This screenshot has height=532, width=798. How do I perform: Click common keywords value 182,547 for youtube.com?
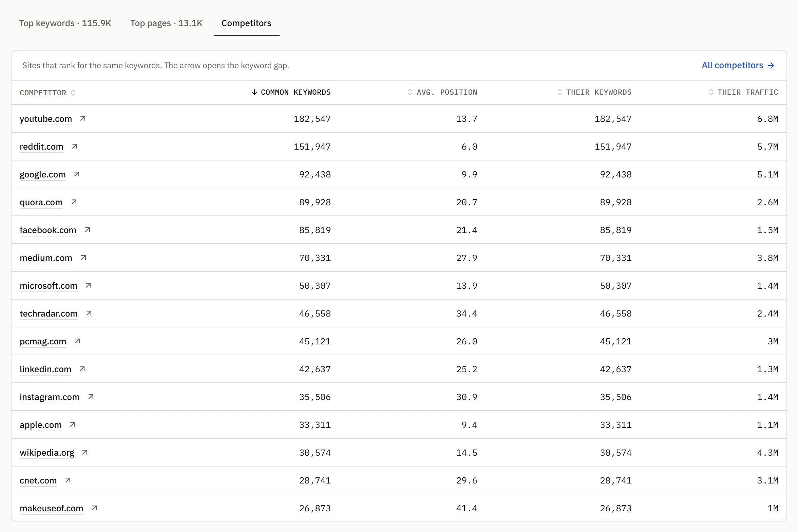[x=312, y=119]
